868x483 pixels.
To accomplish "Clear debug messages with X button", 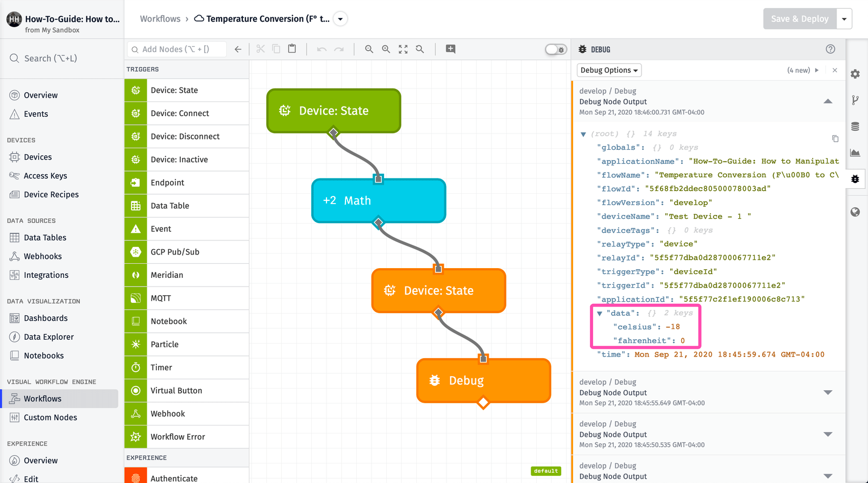I will [835, 70].
